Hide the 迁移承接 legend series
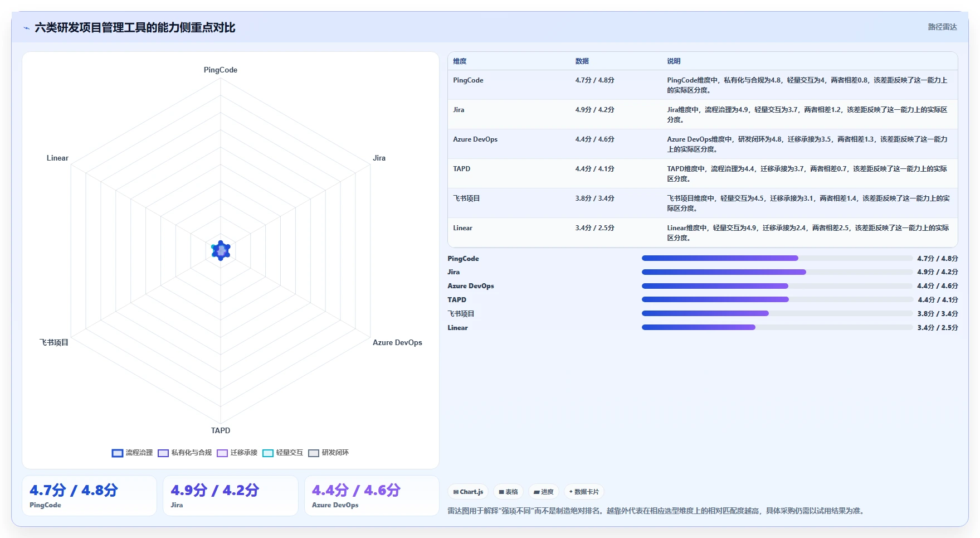Image resolution: width=980 pixels, height=538 pixels. (237, 453)
